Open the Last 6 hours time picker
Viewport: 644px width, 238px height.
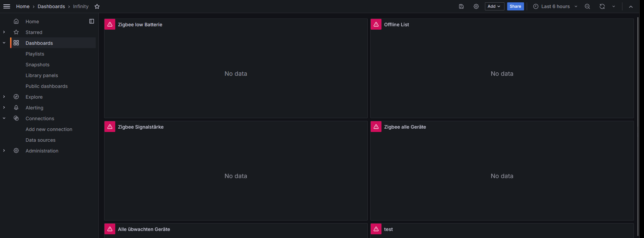pyautogui.click(x=555, y=6)
